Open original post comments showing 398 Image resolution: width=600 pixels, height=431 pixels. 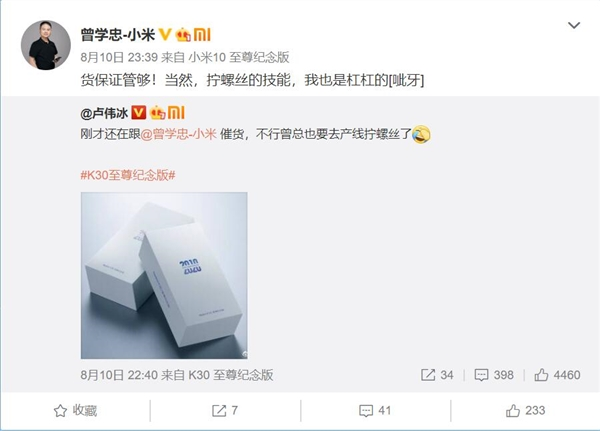(x=494, y=375)
